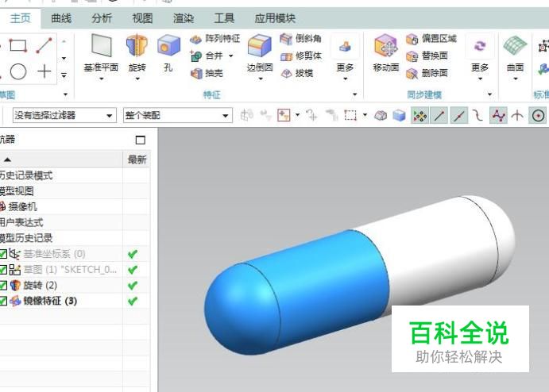The image size is (549, 392).
Task: Open 更多 in the 同步建模 group
Action: [x=480, y=56]
